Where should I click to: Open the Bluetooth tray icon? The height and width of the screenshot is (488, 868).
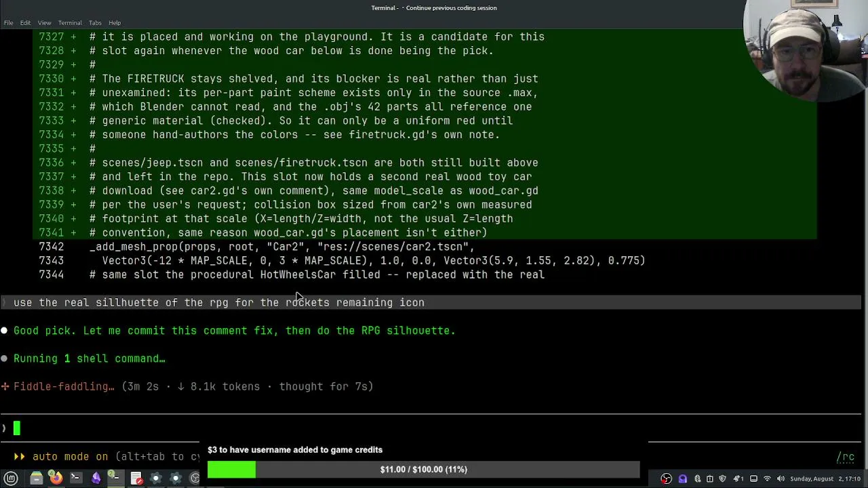click(697, 479)
